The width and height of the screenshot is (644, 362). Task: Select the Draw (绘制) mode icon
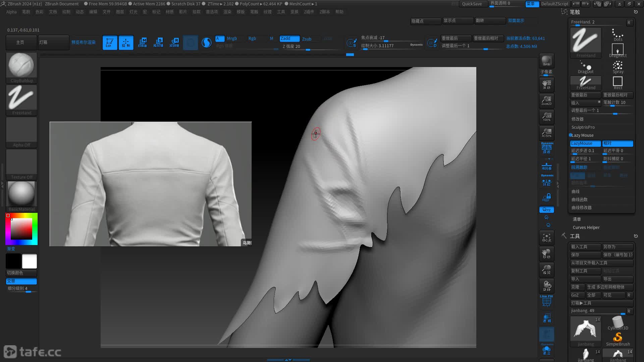pyautogui.click(x=126, y=43)
